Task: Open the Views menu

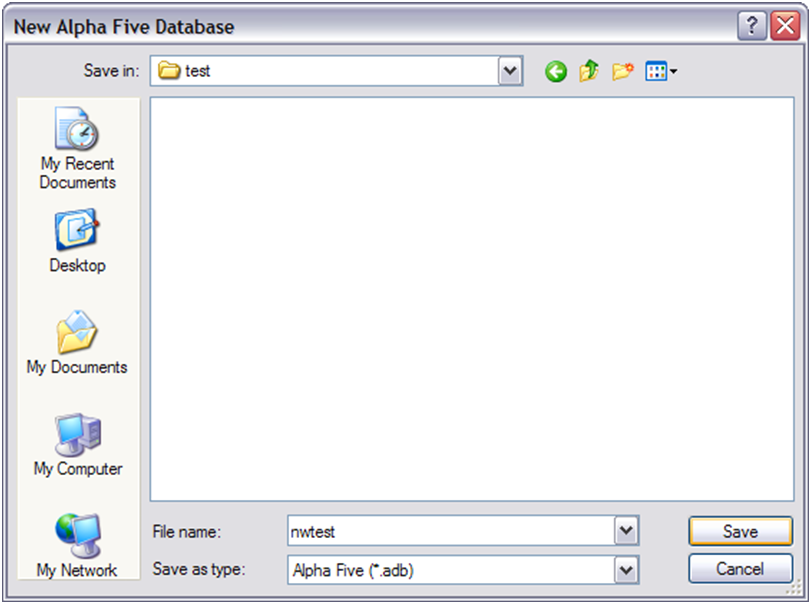Action: tap(661, 71)
